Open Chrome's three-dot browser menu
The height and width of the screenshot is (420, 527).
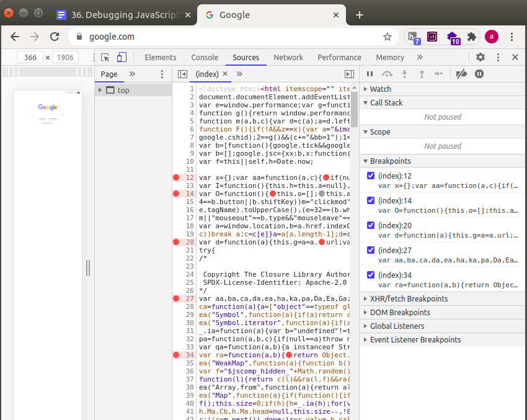coord(510,37)
